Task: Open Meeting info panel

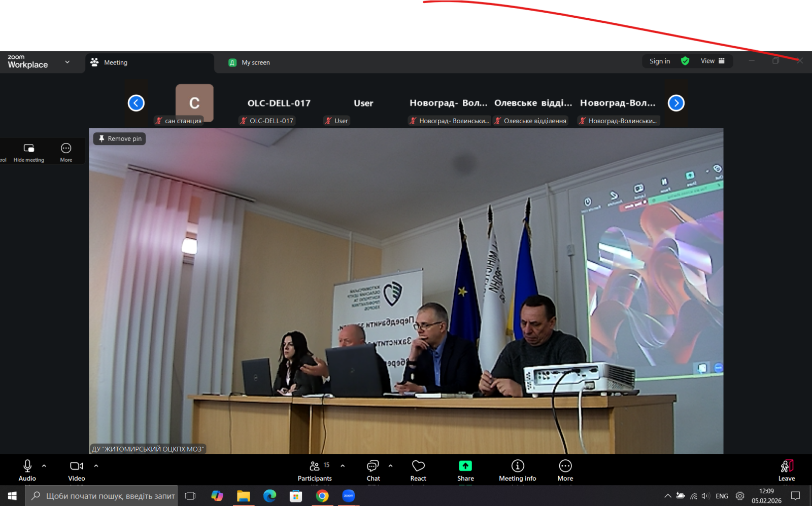Action: coord(517,469)
